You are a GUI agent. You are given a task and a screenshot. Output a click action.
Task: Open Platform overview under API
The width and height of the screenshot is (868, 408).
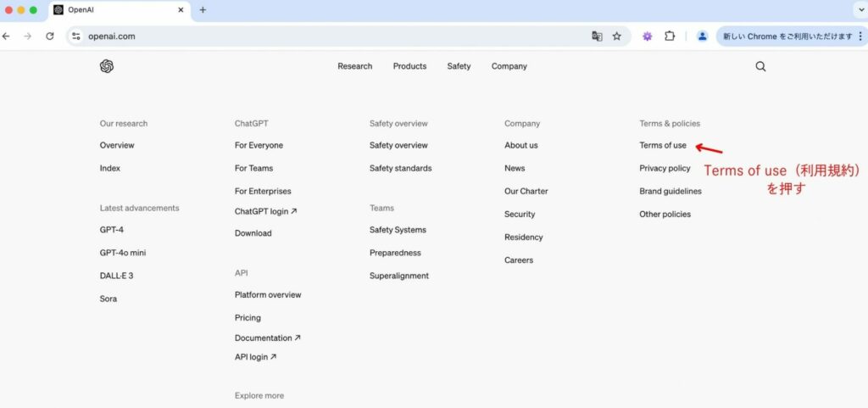(268, 295)
